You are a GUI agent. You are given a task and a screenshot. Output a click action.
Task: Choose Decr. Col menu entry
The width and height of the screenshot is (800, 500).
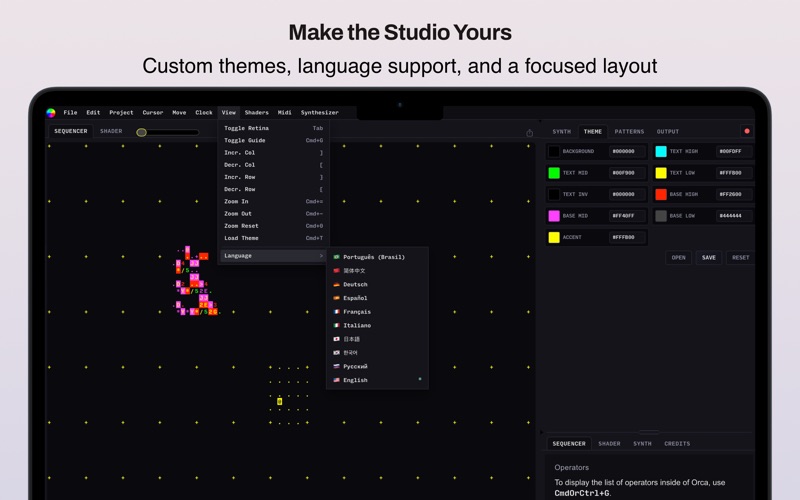click(273, 165)
